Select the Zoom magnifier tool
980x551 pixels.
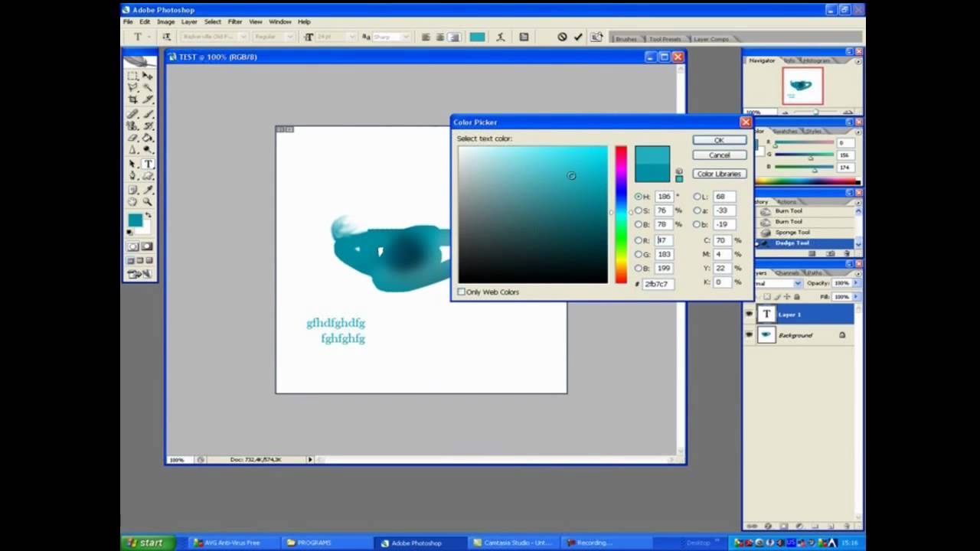tap(147, 201)
